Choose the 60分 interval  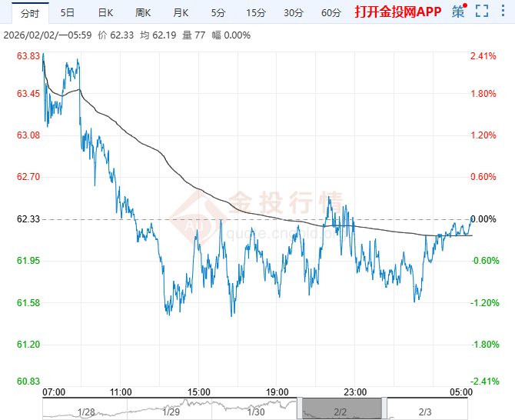pos(331,12)
